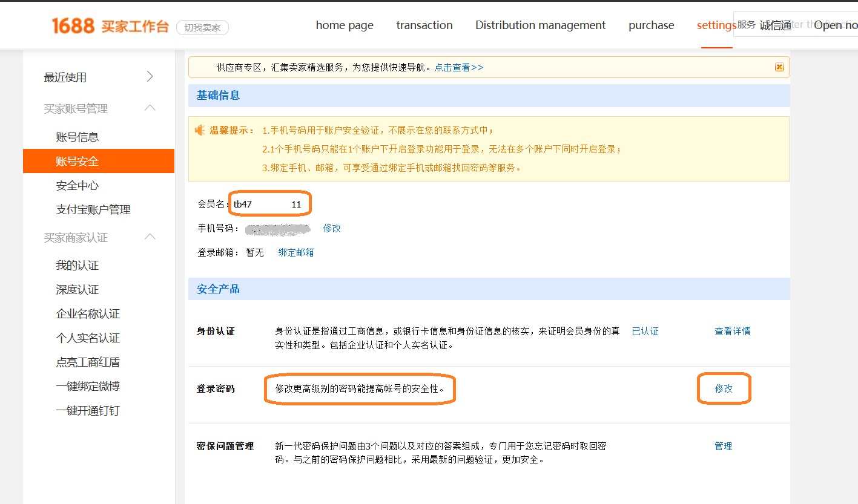Image resolution: width=858 pixels, height=504 pixels.
Task: Open 支付宝账户管理 in the sidebar
Action: (93, 209)
